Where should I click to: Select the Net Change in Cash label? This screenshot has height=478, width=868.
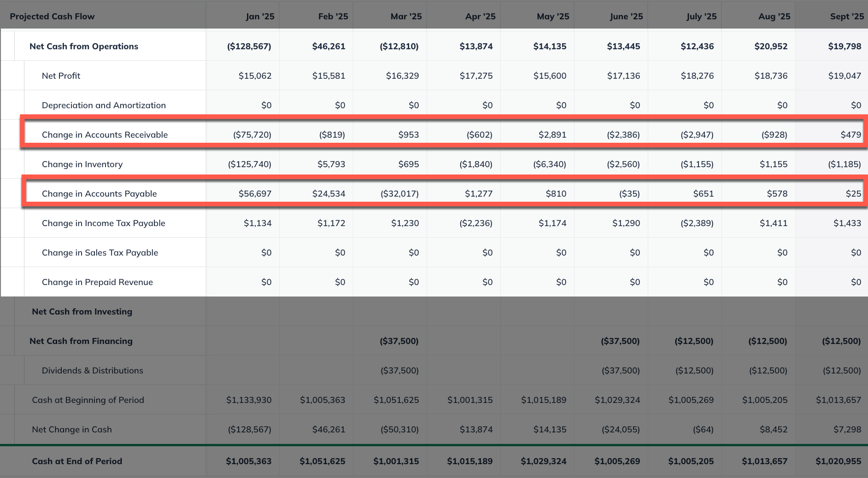[72, 429]
